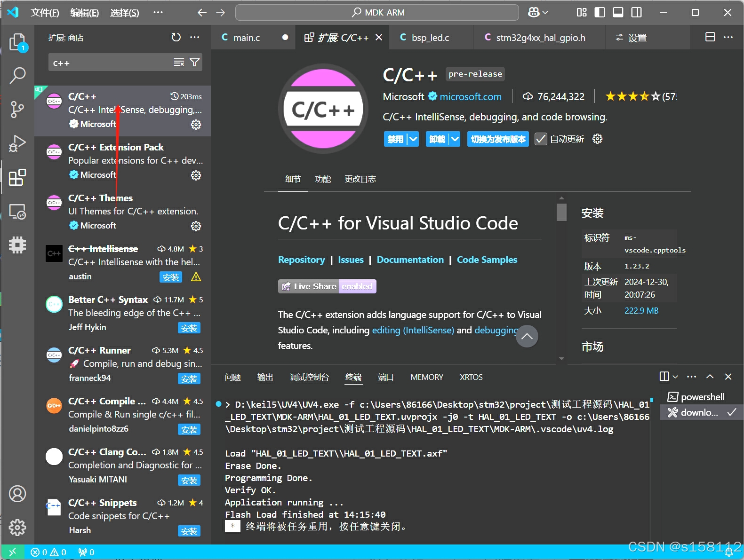Clear extensions search results
This screenshot has height=560, width=744.
point(179,62)
